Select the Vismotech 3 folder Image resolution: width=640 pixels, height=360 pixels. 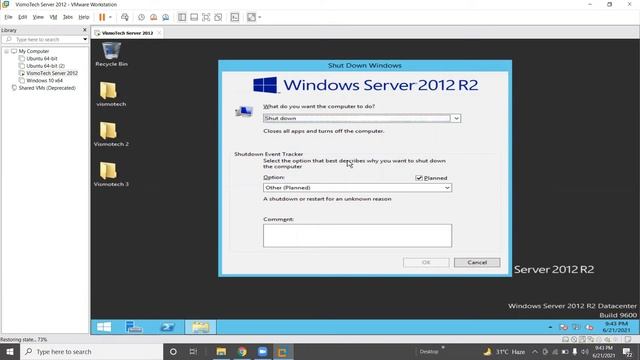(111, 174)
